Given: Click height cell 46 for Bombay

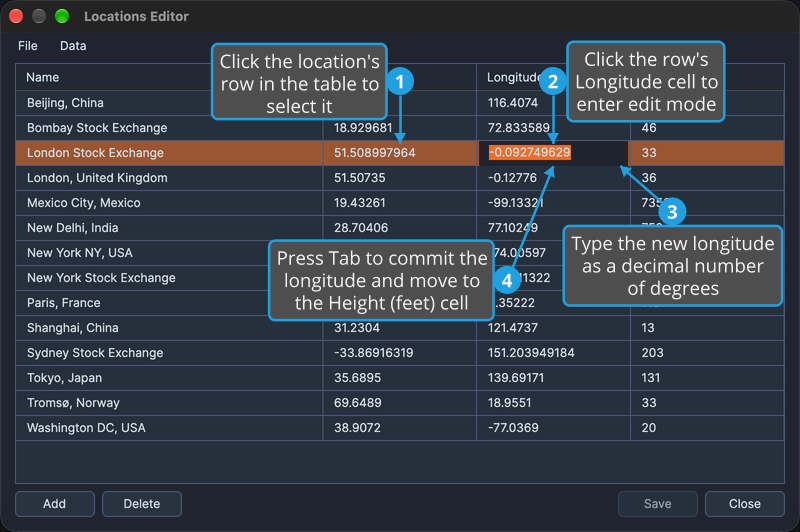Looking at the screenshot, I should 707,128.
